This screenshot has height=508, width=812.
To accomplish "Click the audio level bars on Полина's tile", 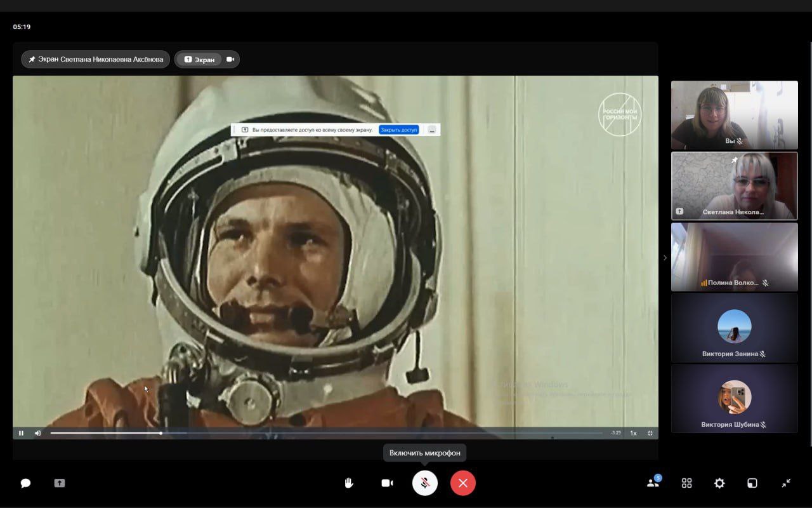I will 704,283.
